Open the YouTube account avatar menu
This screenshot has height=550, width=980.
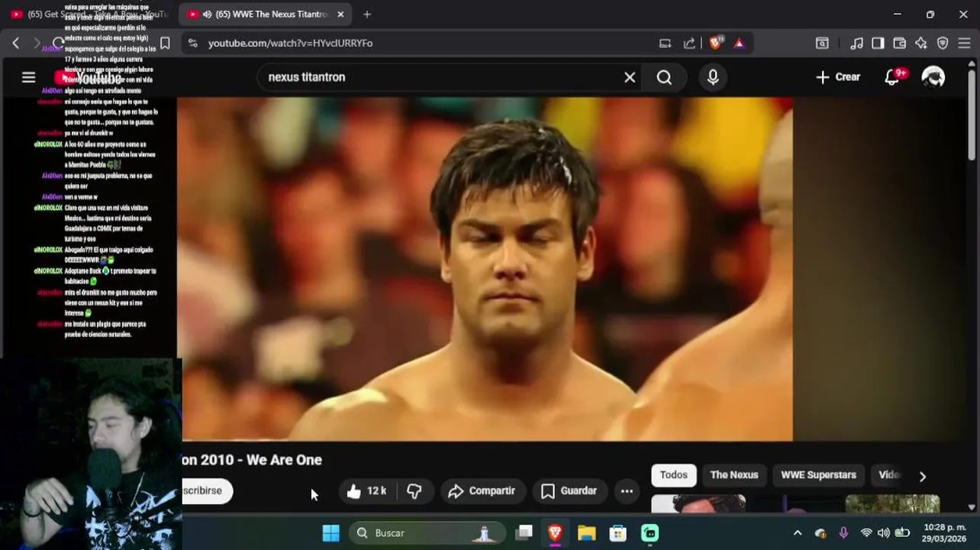pyautogui.click(x=933, y=77)
